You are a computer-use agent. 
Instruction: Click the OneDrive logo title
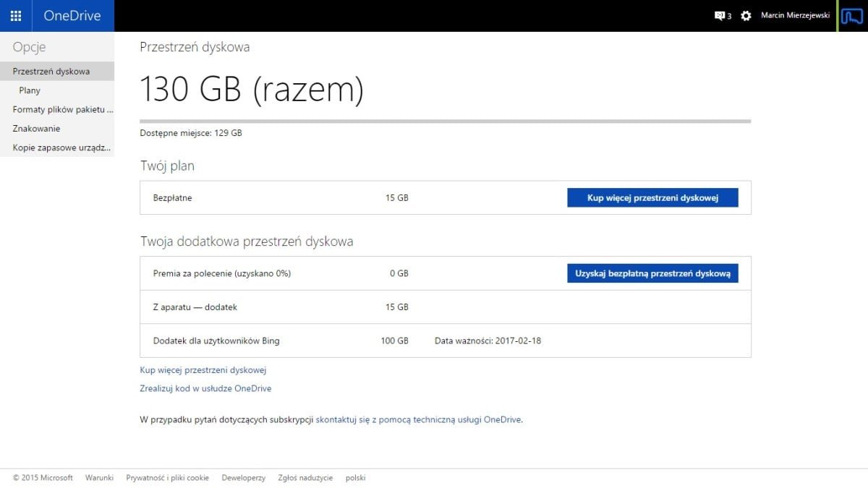point(72,16)
